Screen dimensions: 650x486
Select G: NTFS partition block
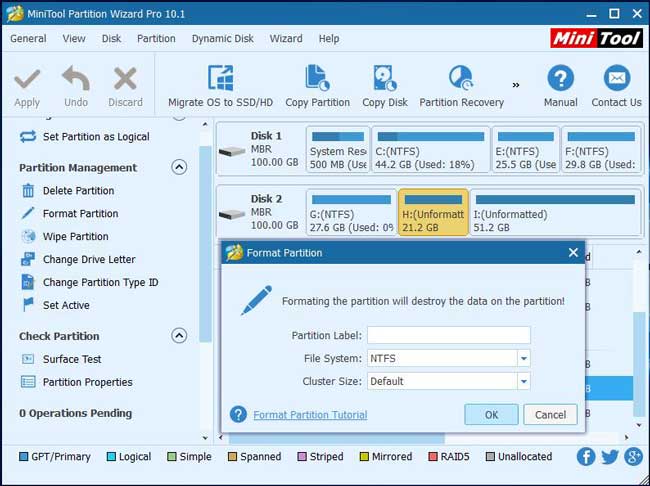[351, 213]
